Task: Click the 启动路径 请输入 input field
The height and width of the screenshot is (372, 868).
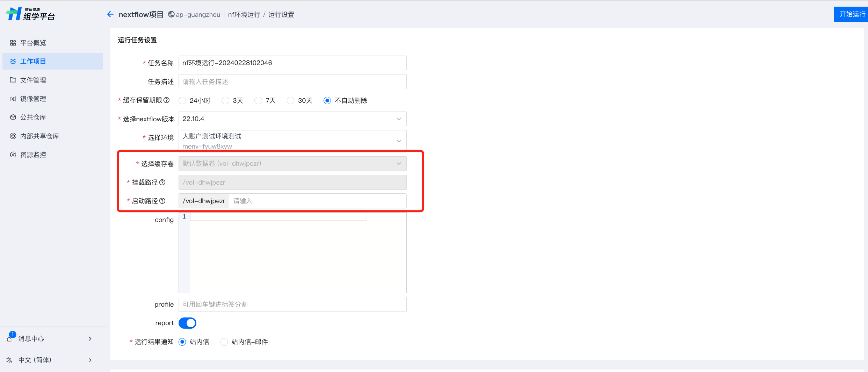Action: click(x=318, y=201)
